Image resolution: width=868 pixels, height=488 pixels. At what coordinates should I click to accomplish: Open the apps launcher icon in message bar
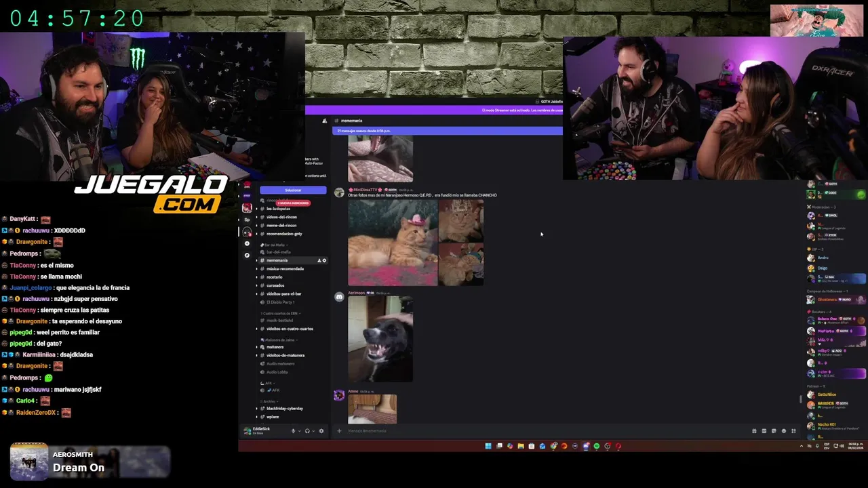coord(793,431)
